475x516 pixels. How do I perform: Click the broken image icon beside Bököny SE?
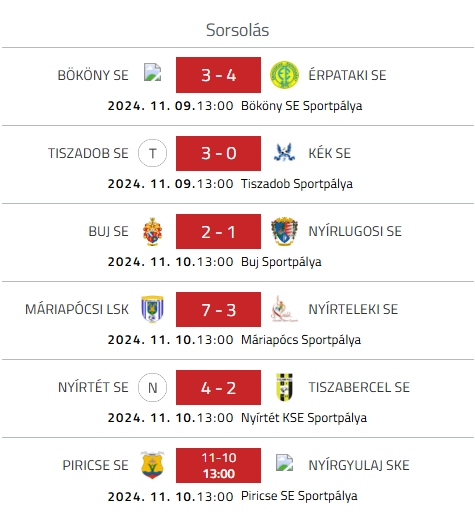(152, 72)
